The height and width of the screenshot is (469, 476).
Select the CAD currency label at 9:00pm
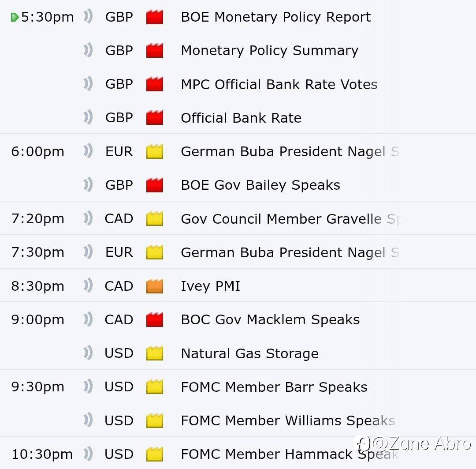coord(119,320)
